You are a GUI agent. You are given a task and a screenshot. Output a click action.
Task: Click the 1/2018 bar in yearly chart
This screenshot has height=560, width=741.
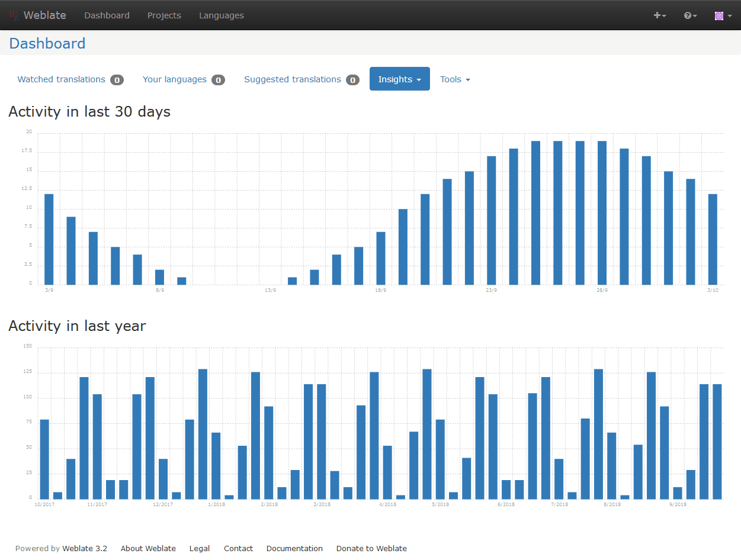(x=216, y=466)
